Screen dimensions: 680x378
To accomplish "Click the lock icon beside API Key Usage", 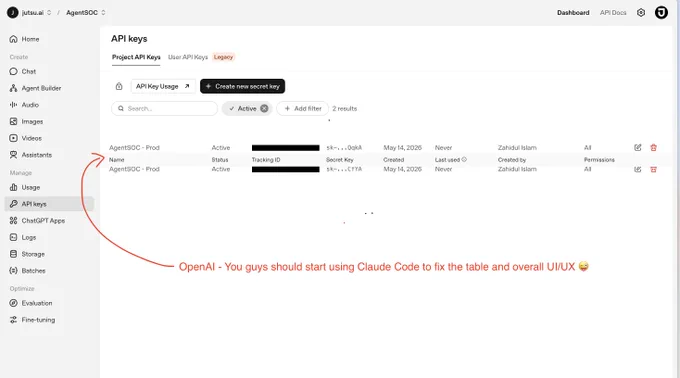I will [119, 86].
